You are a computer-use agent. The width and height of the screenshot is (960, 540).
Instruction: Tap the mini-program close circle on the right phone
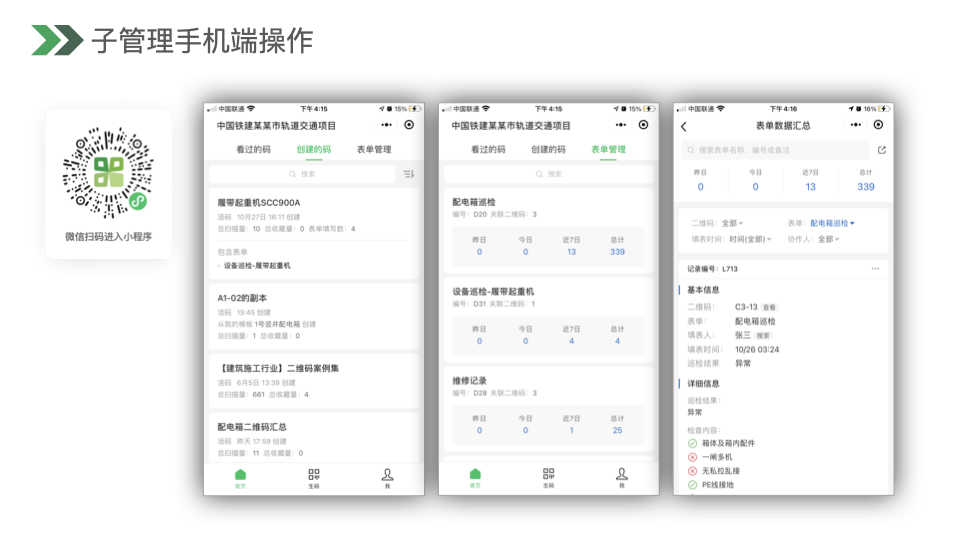click(878, 125)
